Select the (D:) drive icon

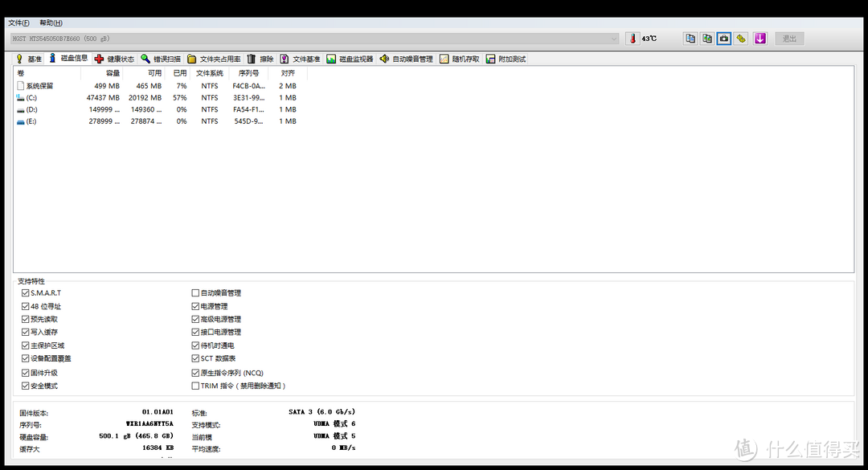point(20,109)
